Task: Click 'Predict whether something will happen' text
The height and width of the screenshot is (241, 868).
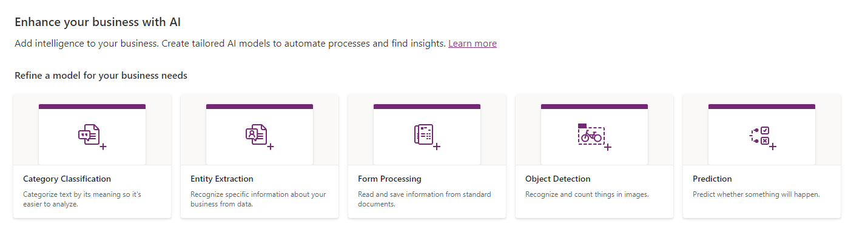Action: 756,194
